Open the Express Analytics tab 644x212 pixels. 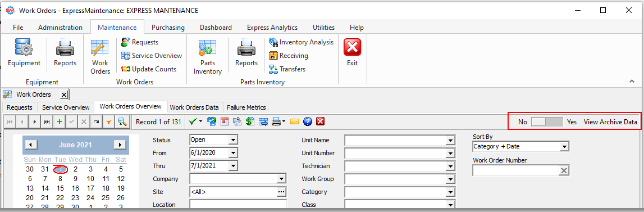tap(272, 28)
